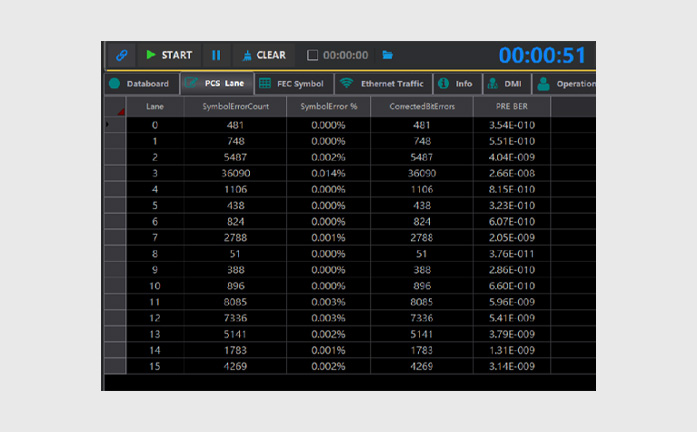Show the Info tab
This screenshot has width=697, height=432.
tap(457, 84)
